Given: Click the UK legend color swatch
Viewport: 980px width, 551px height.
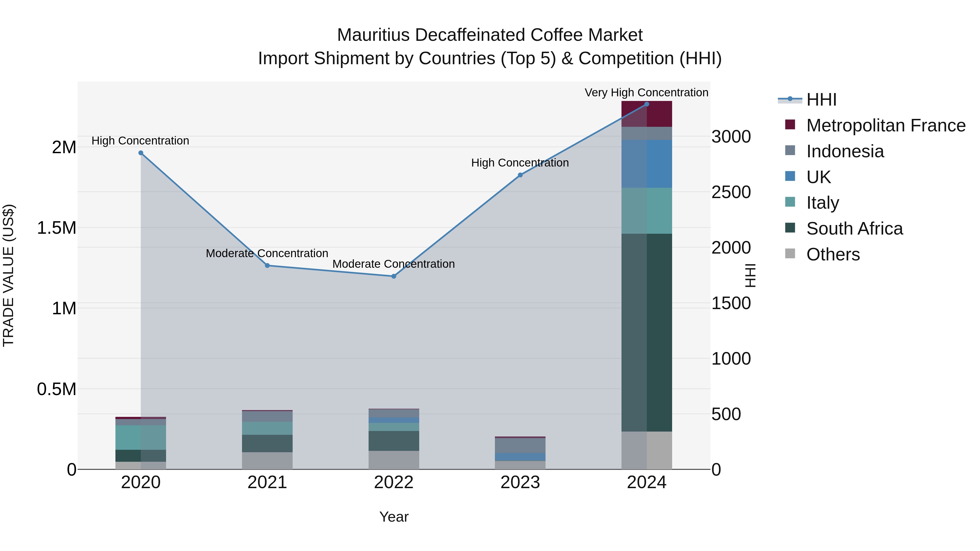Looking at the screenshot, I should (790, 176).
